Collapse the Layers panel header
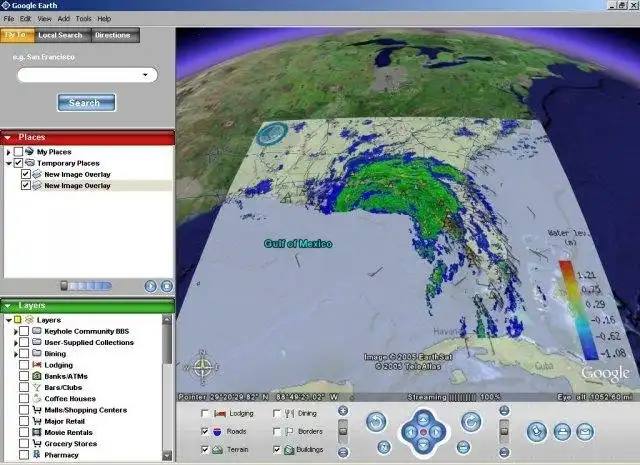 click(x=8, y=306)
